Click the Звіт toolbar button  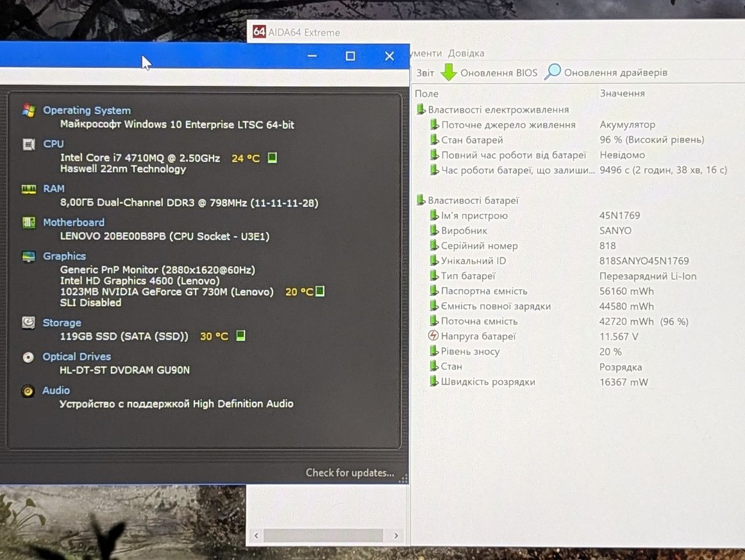point(425,73)
